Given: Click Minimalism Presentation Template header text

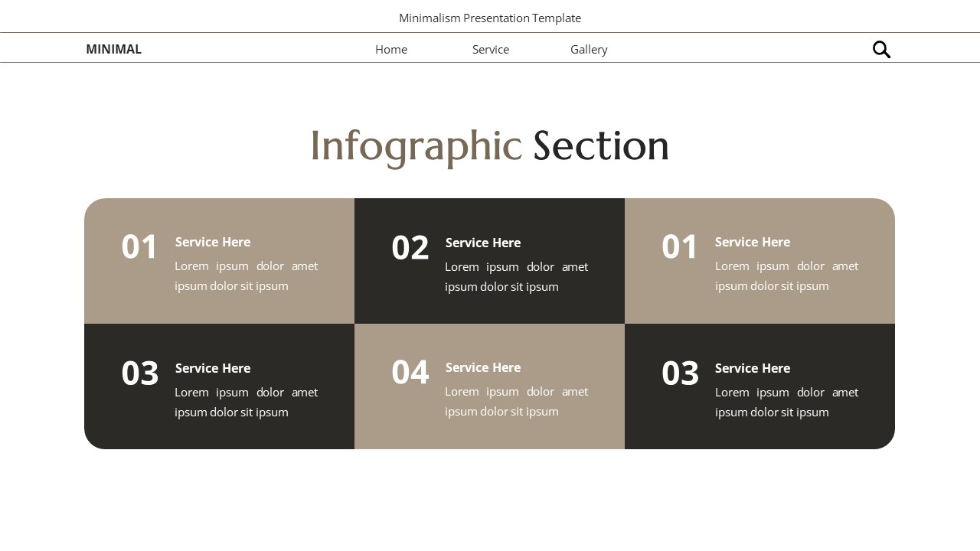Looking at the screenshot, I should 489,18.
